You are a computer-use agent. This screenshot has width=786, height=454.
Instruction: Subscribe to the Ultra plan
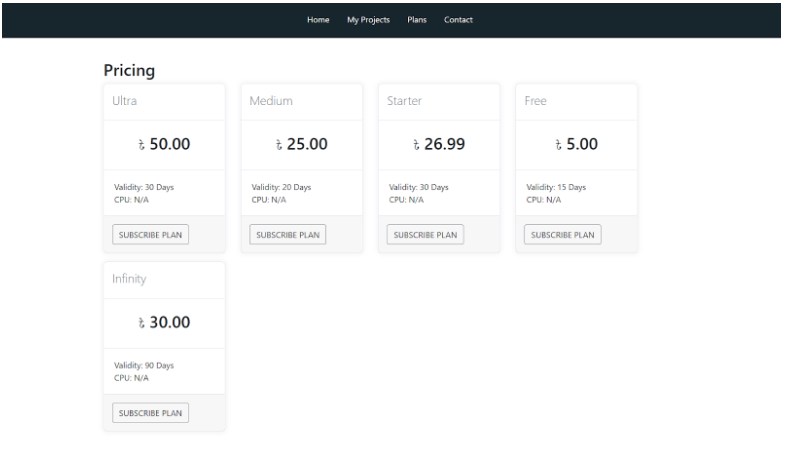pos(150,235)
